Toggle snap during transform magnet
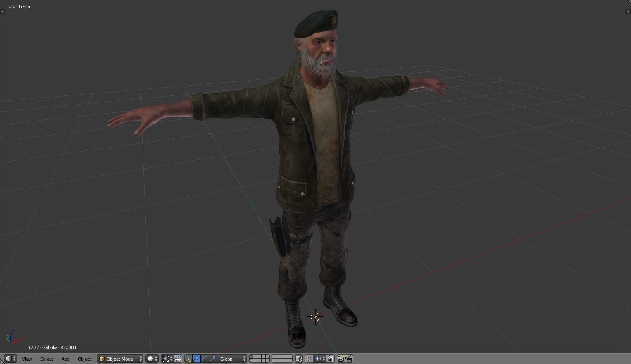631x364 pixels. coord(309,359)
